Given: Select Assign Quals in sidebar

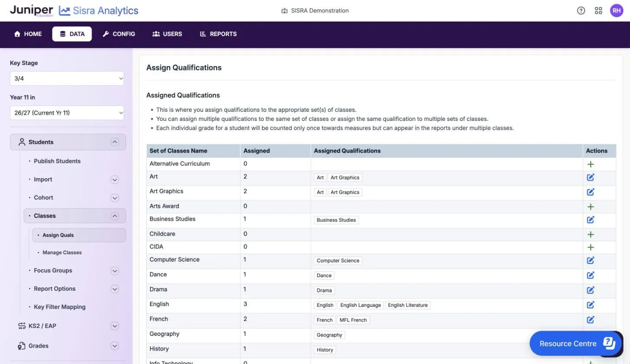Looking at the screenshot, I should [x=79, y=235].
